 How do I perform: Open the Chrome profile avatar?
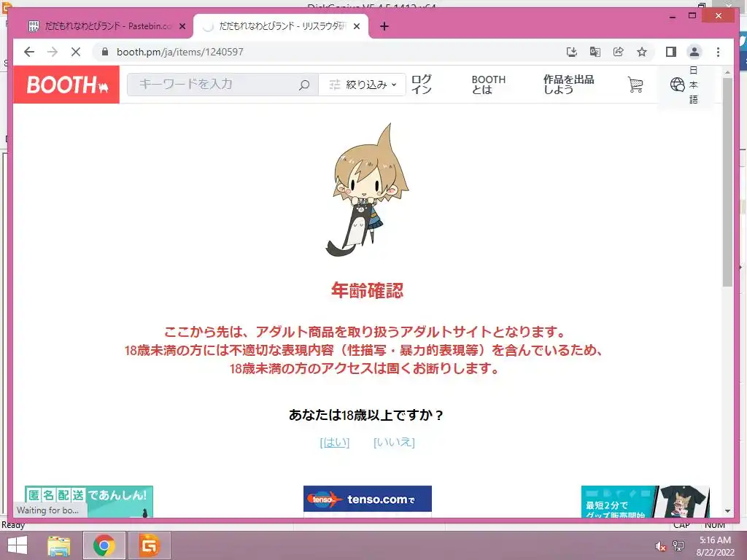tap(694, 52)
